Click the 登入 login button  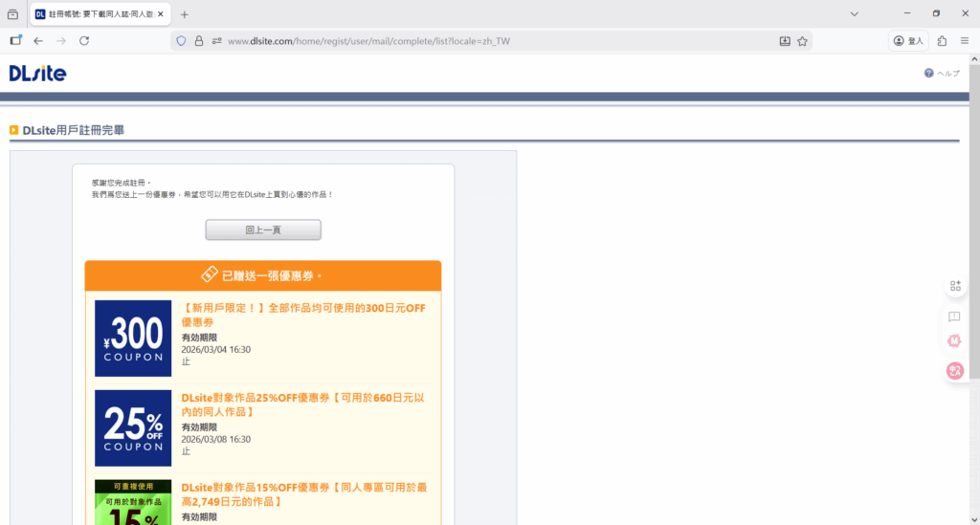coord(908,41)
